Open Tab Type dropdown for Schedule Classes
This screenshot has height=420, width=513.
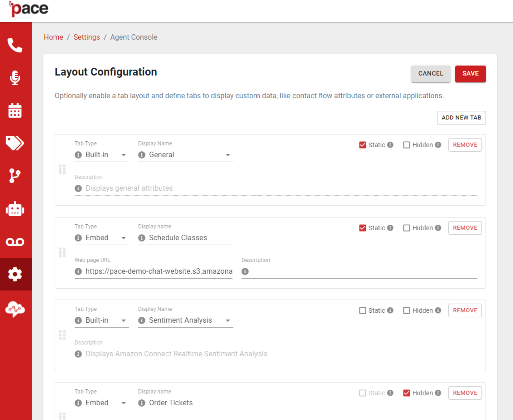pyautogui.click(x=102, y=238)
